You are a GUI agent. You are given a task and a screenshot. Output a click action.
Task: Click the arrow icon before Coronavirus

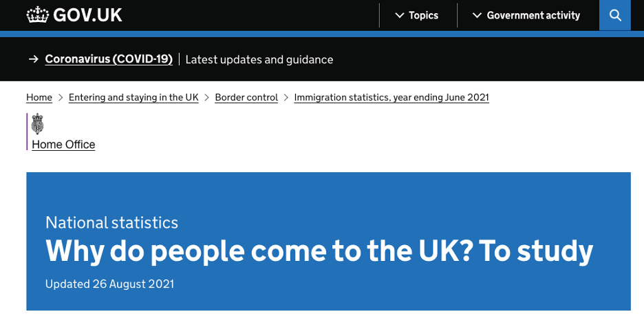tap(33, 59)
